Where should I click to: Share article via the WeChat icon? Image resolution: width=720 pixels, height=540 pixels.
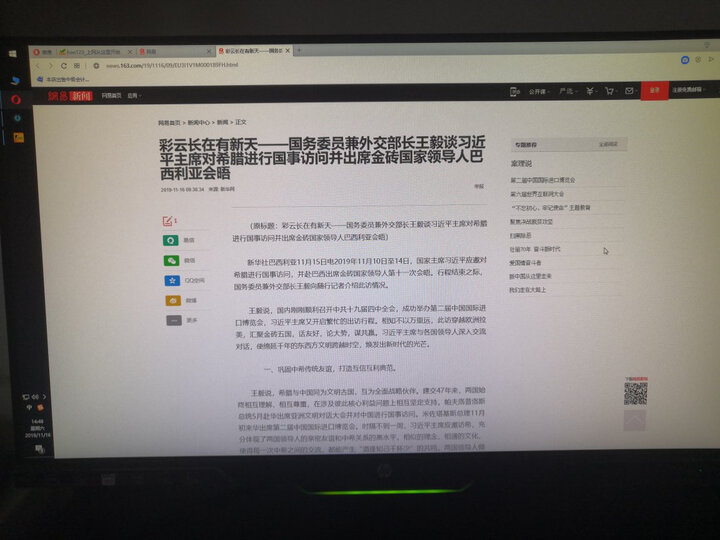tap(172, 260)
